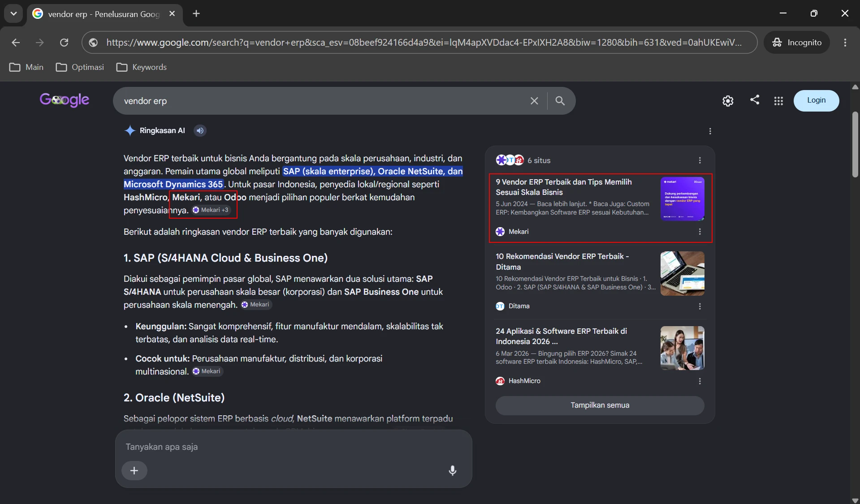Open options for the Mekari source card
860x504 pixels.
pos(700,232)
